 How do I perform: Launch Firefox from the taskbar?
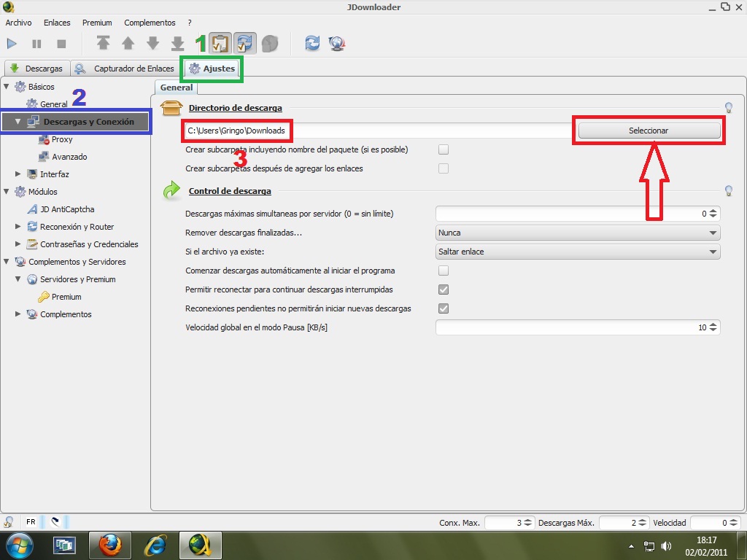[x=110, y=545]
